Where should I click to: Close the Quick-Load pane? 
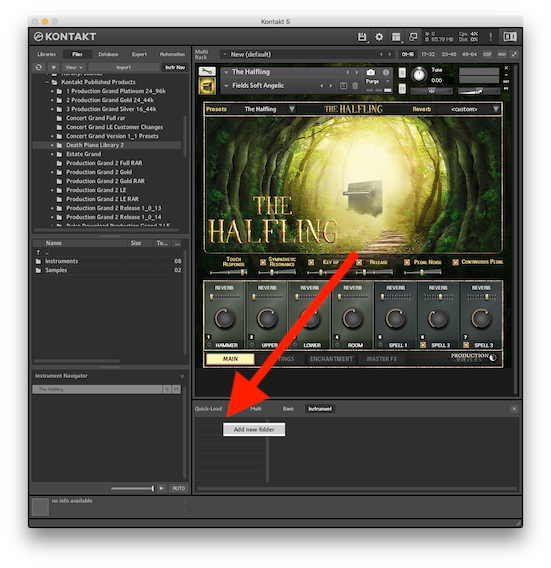[x=514, y=409]
